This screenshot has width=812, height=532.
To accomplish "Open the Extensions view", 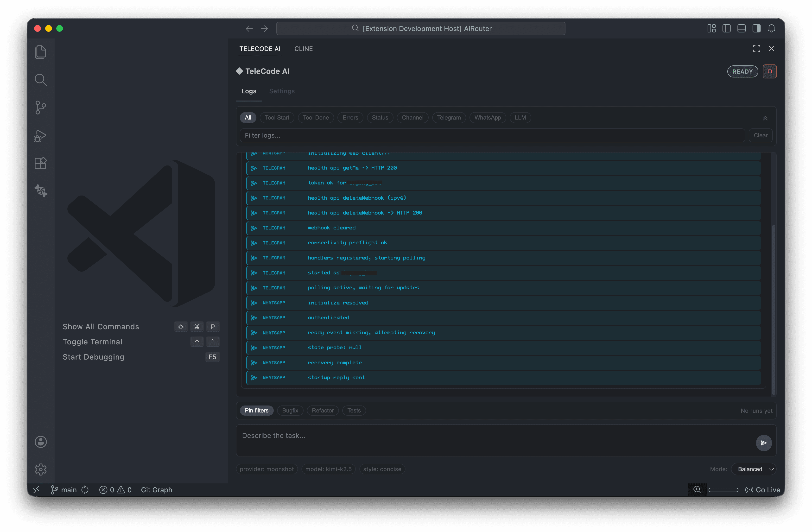I will coord(41,163).
